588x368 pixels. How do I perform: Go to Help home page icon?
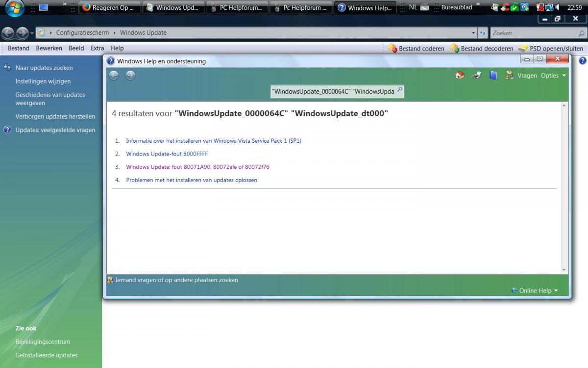(x=460, y=76)
